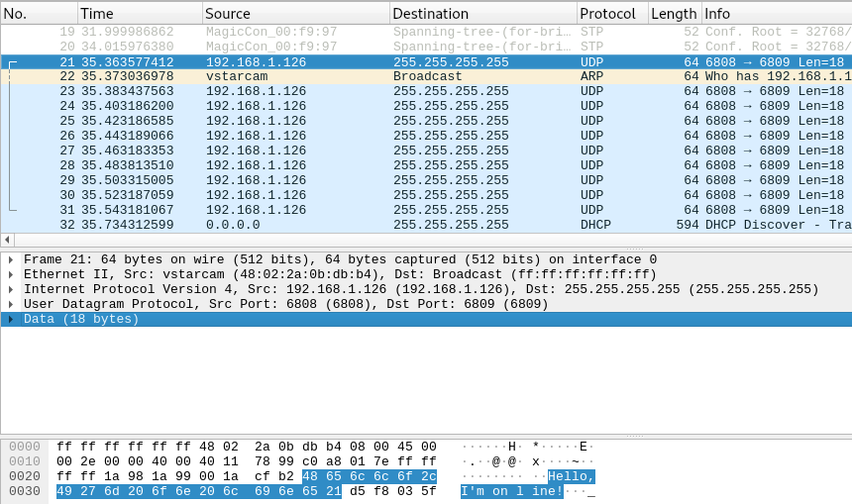Click the 'Who has 192.168.1.1' info cell

coord(778,76)
